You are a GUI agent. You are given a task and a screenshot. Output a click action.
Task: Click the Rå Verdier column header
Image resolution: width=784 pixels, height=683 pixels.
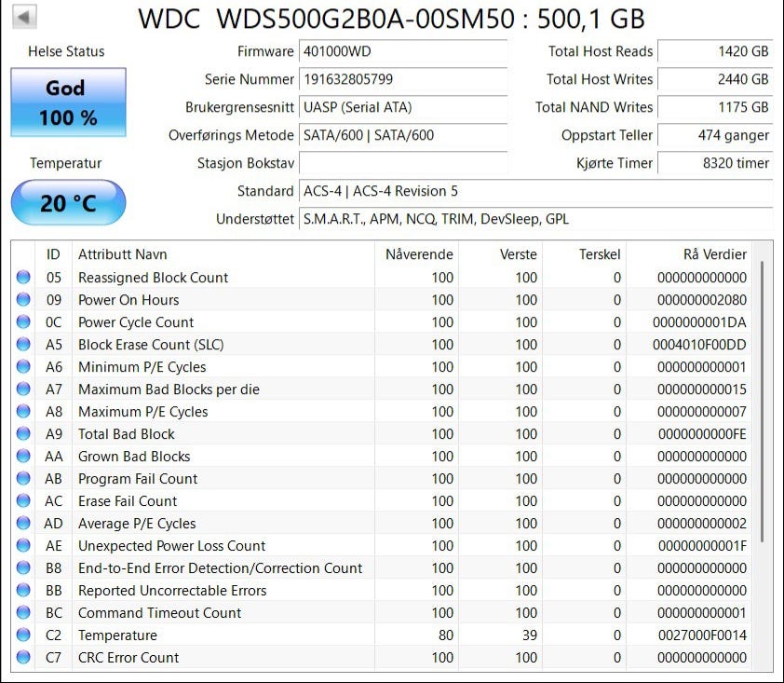click(x=689, y=254)
